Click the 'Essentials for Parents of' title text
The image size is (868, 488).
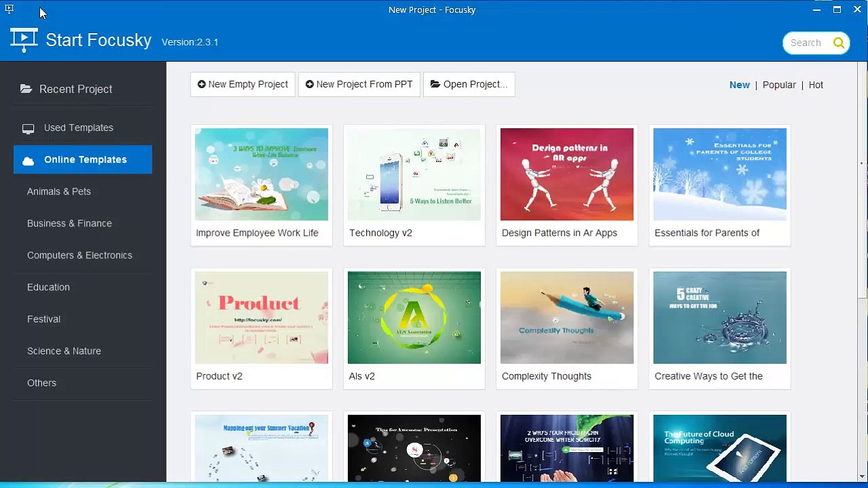click(x=707, y=232)
